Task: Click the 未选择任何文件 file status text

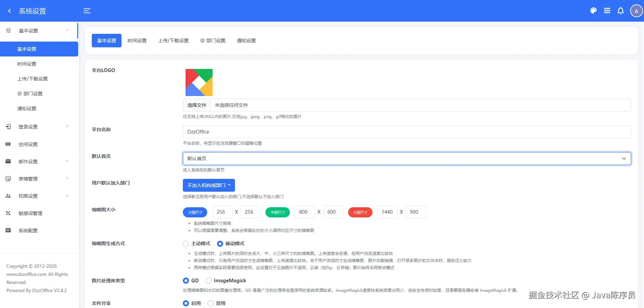Action: (231, 105)
